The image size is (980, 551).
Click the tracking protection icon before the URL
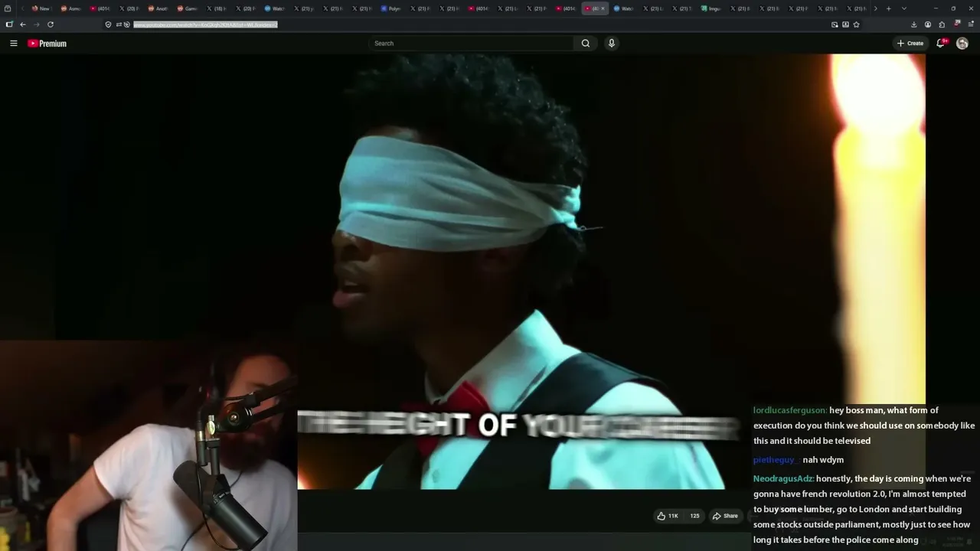(127, 24)
